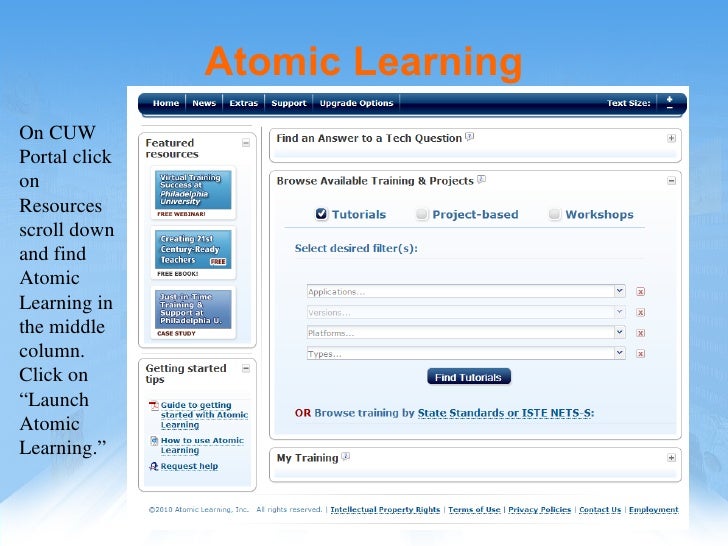Image resolution: width=728 pixels, height=546 pixels.
Task: Open How to use Atomic Learning link
Action: tap(202, 445)
